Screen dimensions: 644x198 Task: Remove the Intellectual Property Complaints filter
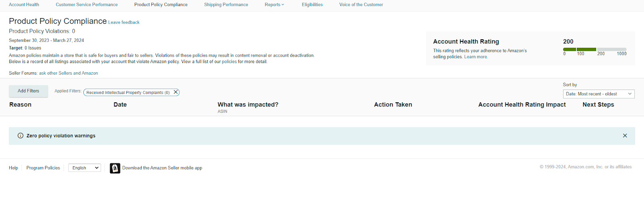175,92
